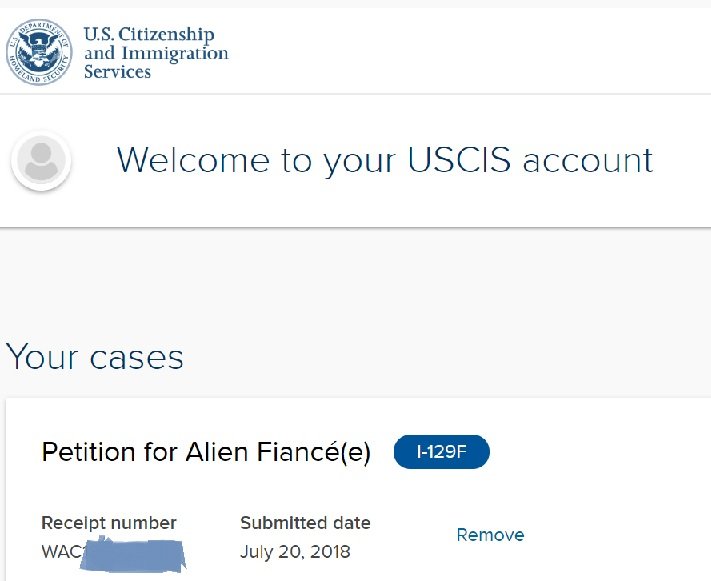Open the gray profile avatar icon
Screen dimensions: 711x581
click(41, 160)
